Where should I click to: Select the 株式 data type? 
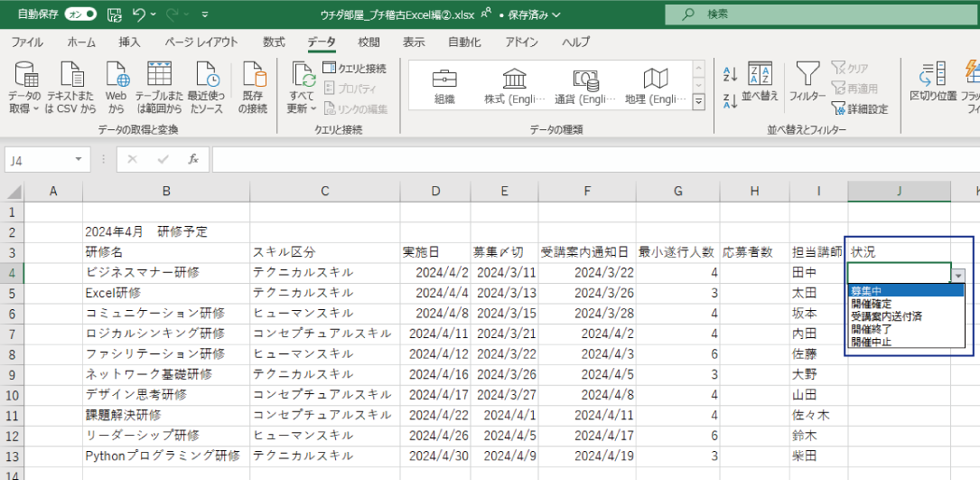tap(514, 87)
